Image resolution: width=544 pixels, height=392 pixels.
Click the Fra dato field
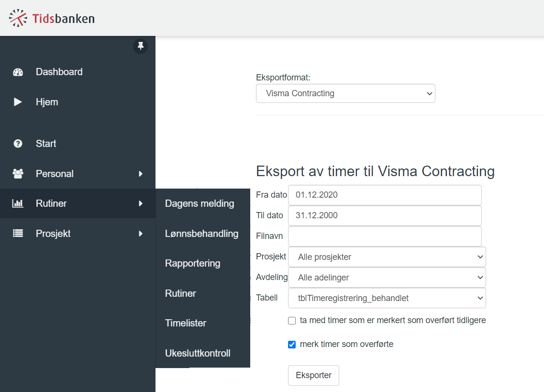pos(385,195)
